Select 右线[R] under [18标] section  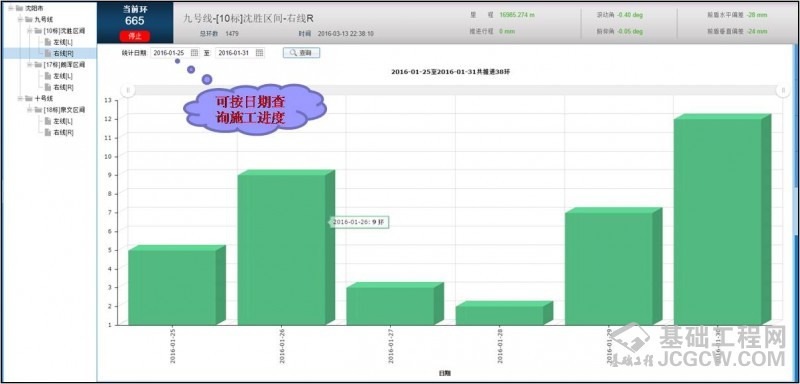[63, 132]
